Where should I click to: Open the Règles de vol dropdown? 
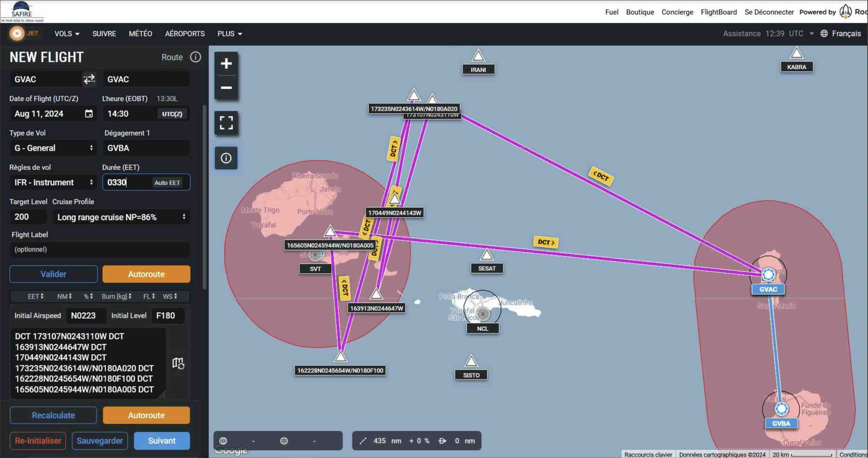point(53,182)
